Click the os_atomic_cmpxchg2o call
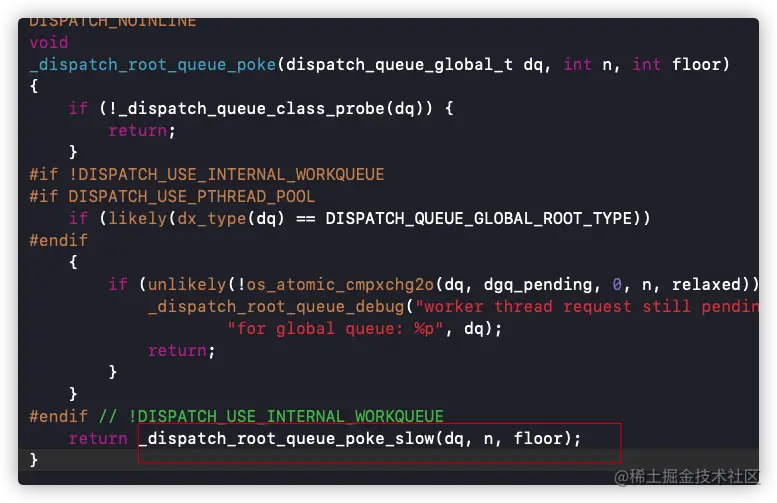This screenshot has width=777, height=503. (x=340, y=284)
